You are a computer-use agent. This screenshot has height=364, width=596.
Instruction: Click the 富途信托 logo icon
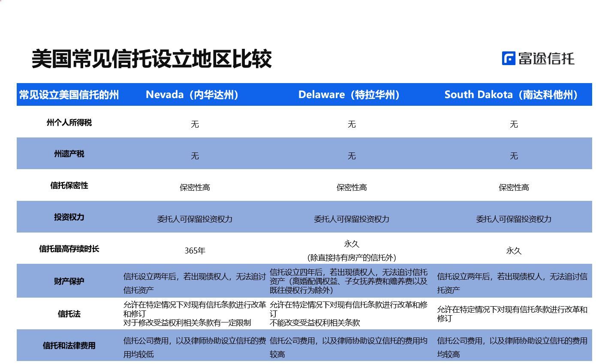coord(509,58)
